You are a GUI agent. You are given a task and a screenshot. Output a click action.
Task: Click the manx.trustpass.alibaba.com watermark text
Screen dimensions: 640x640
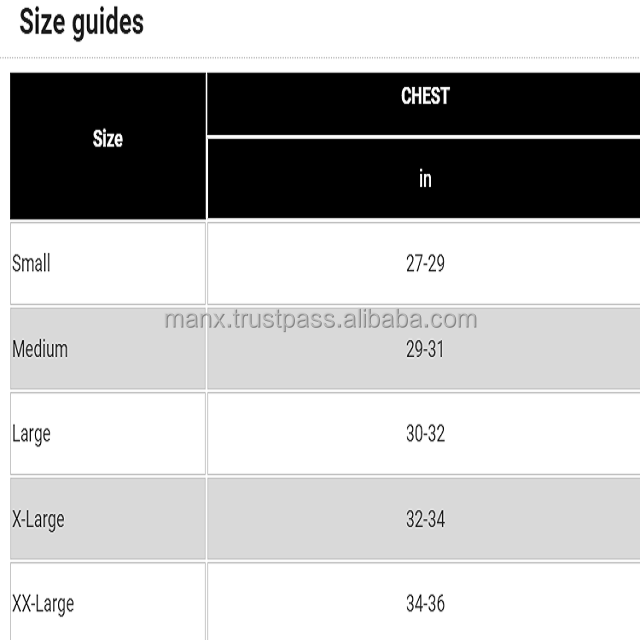(320, 321)
